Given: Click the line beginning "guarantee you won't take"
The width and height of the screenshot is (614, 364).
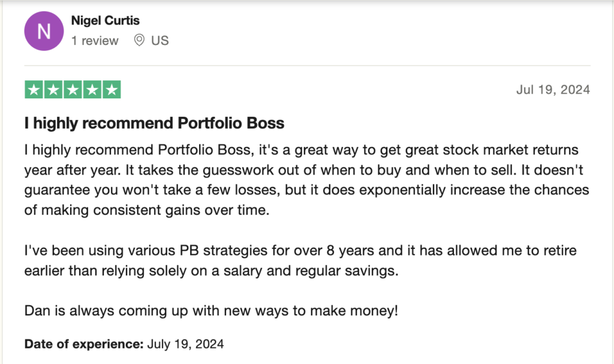Looking at the screenshot, I should click(x=306, y=190).
